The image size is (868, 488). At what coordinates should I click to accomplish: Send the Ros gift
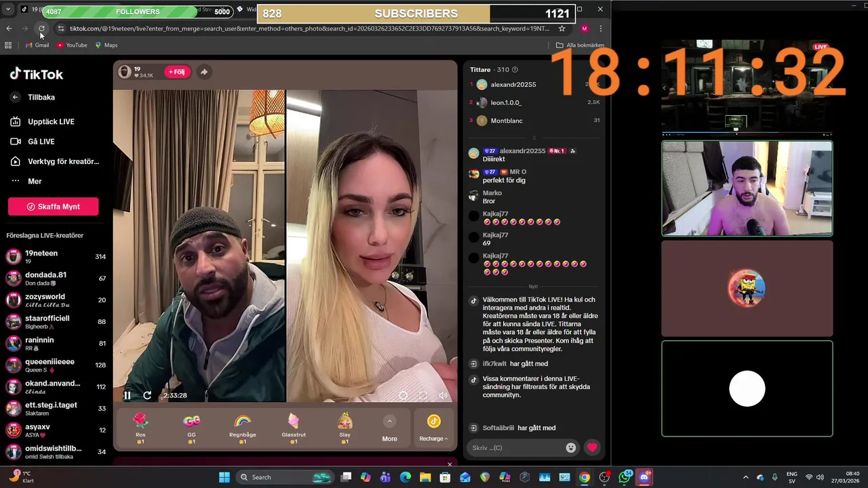(x=140, y=428)
